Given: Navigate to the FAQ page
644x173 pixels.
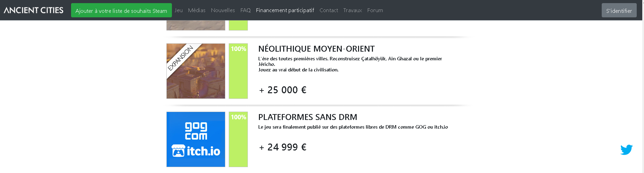Looking at the screenshot, I should (x=245, y=10).
